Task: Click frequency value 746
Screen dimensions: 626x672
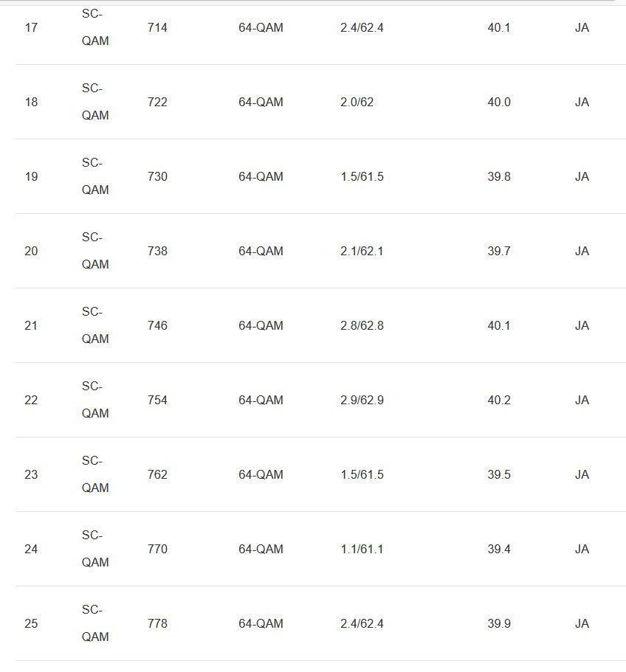Action: click(x=157, y=326)
